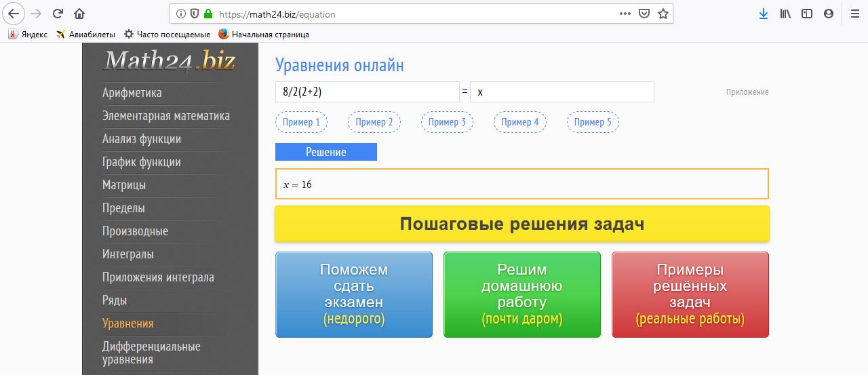Select Матрицы in the sidebar menu
Viewport: 868px width, 375px height.
tap(124, 185)
